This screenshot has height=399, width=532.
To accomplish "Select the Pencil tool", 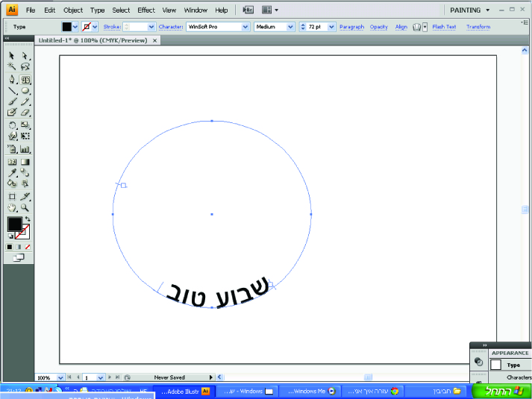I will pos(25,101).
